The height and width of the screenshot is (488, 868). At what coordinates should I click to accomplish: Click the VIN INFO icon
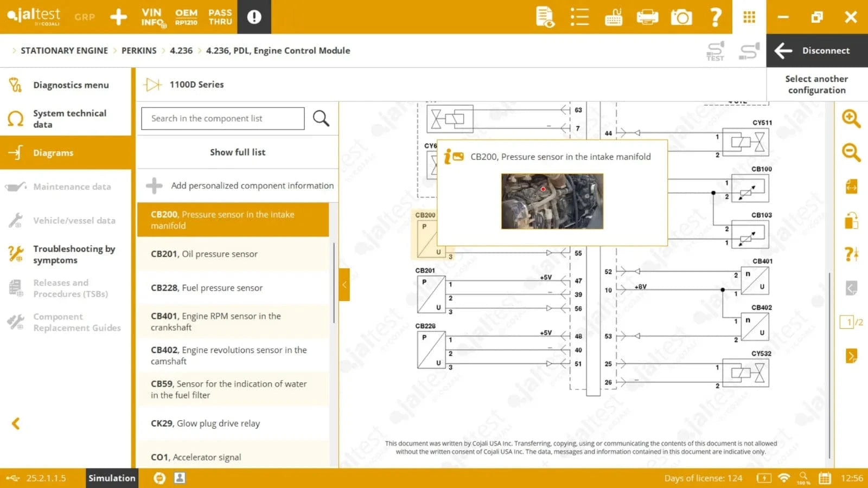[152, 17]
